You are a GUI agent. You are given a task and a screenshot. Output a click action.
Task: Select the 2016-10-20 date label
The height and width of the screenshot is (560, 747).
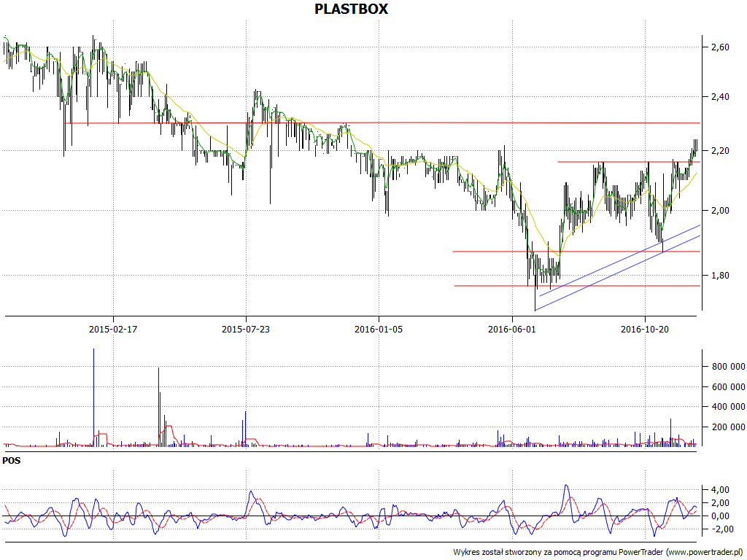pos(645,329)
